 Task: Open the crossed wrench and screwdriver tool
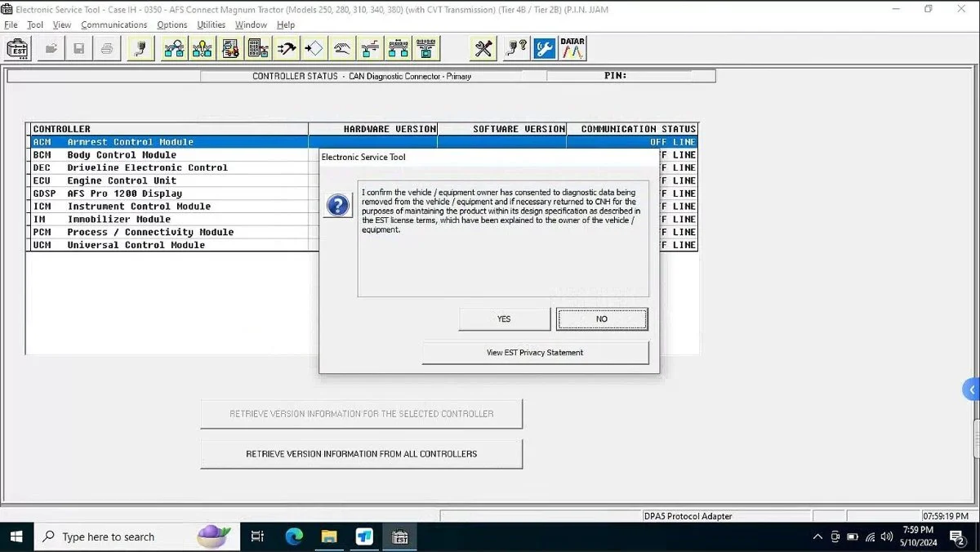coord(483,49)
